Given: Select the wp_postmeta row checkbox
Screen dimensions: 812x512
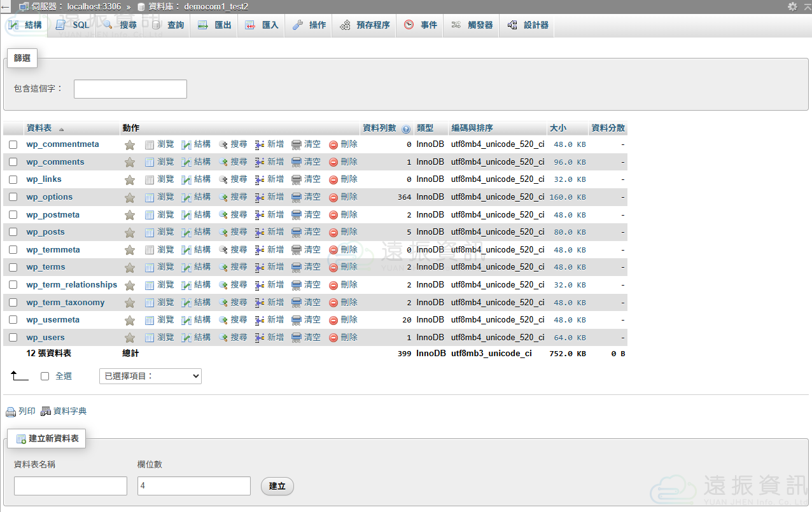Looking at the screenshot, I should (13, 215).
